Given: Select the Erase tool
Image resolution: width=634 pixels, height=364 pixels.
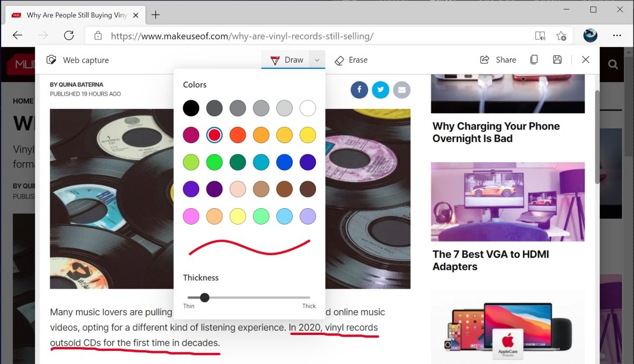Looking at the screenshot, I should tap(351, 60).
